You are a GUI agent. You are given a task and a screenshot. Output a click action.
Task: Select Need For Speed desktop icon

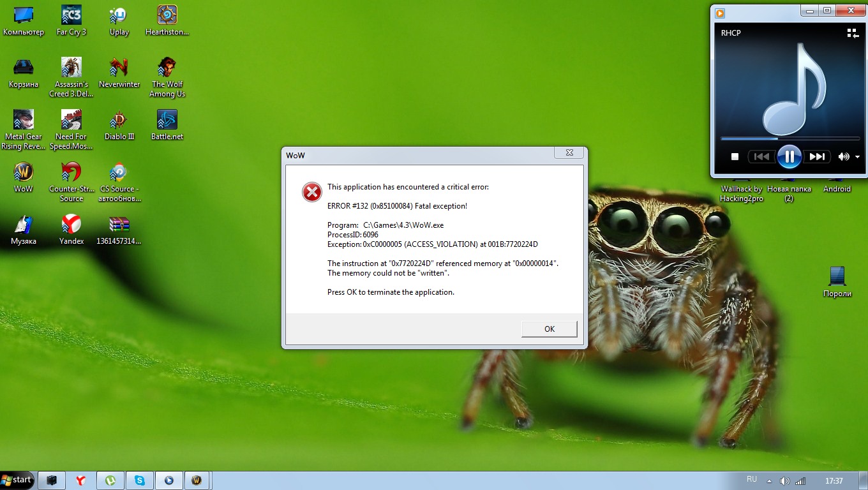pyautogui.click(x=71, y=130)
